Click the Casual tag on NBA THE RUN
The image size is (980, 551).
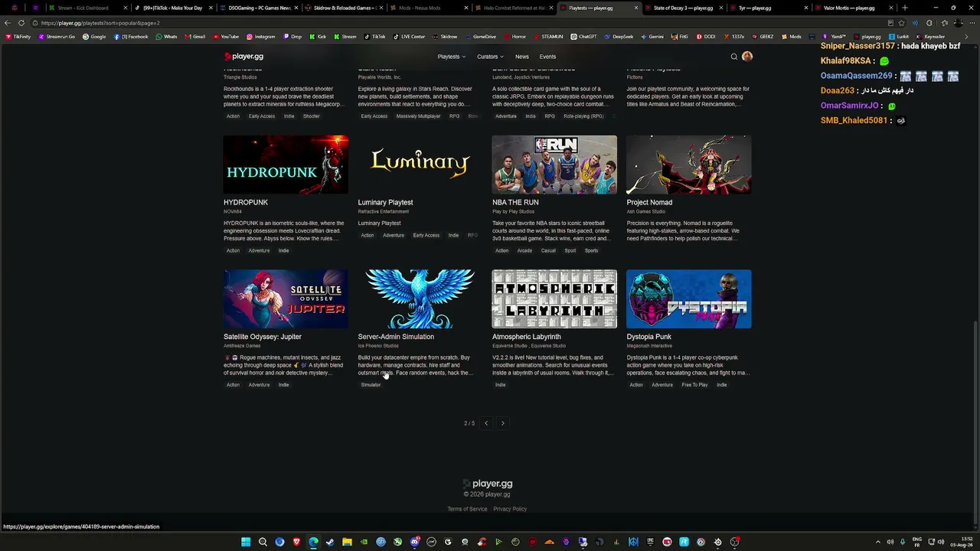coord(548,250)
